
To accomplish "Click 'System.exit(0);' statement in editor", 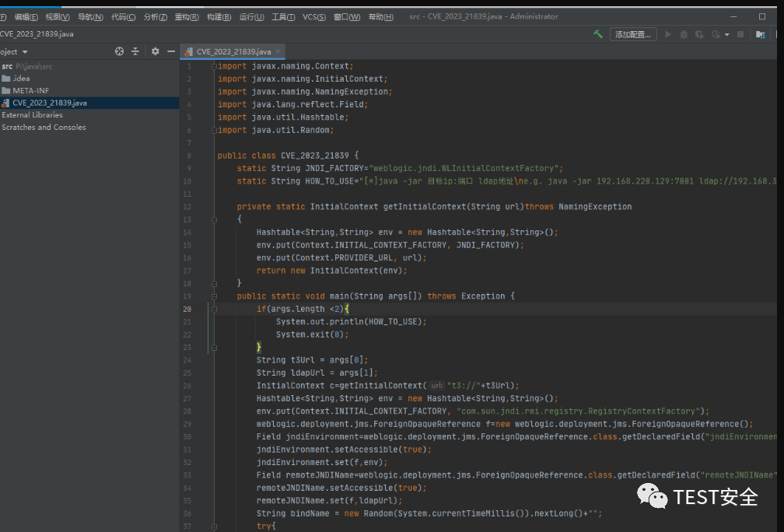I will [x=312, y=334].
